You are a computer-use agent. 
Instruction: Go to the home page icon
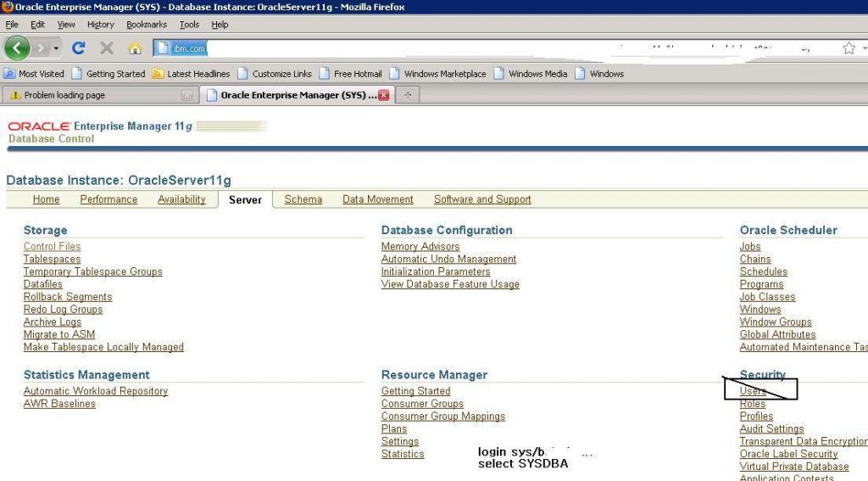(135, 48)
